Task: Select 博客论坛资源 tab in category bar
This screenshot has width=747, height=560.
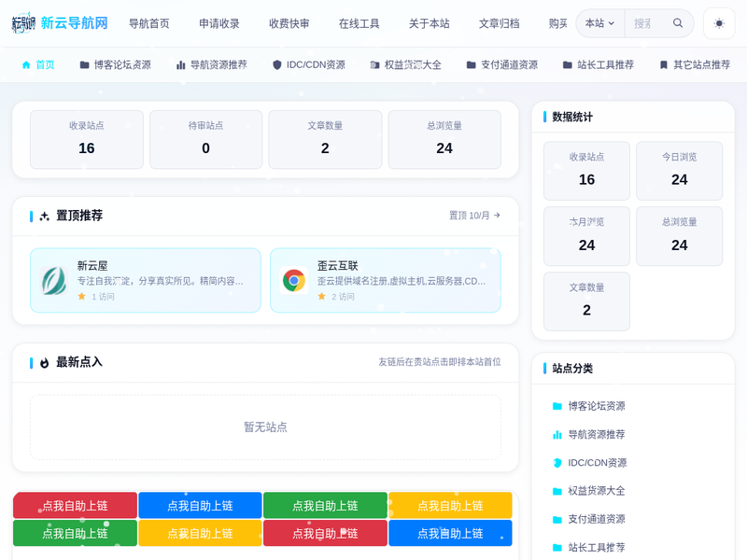Action: coord(115,64)
